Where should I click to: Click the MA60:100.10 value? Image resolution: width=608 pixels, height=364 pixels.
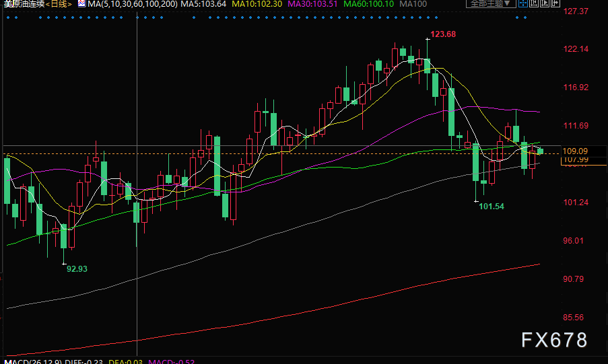368,4
